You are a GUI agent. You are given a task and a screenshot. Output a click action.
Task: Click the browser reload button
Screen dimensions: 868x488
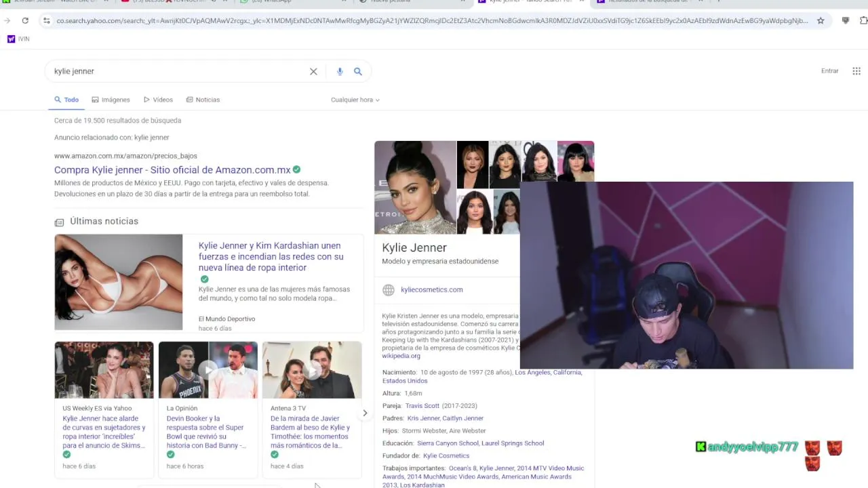25,20
